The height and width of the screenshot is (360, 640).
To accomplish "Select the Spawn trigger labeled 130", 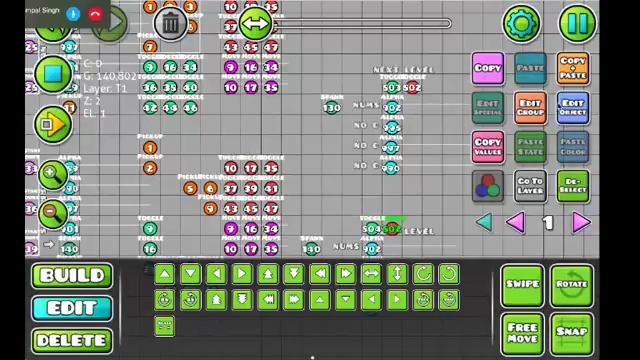I will [x=331, y=108].
